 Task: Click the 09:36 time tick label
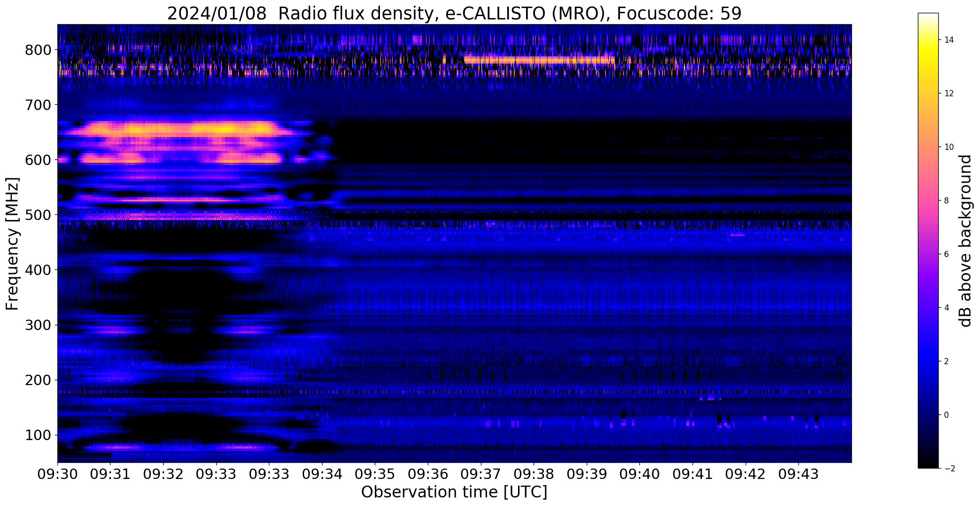coord(428,474)
